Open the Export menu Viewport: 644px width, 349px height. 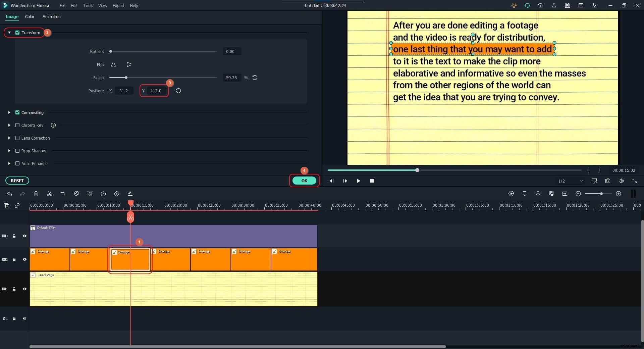[x=118, y=6]
